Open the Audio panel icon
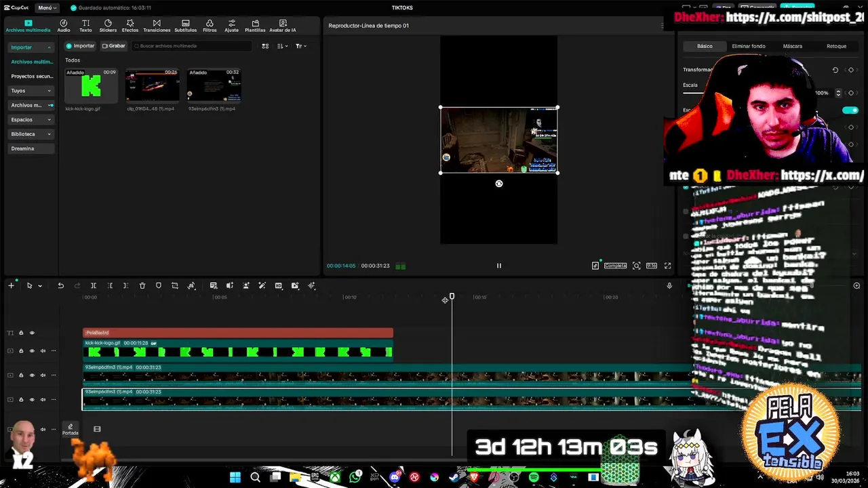The image size is (868, 488). pyautogui.click(x=63, y=26)
